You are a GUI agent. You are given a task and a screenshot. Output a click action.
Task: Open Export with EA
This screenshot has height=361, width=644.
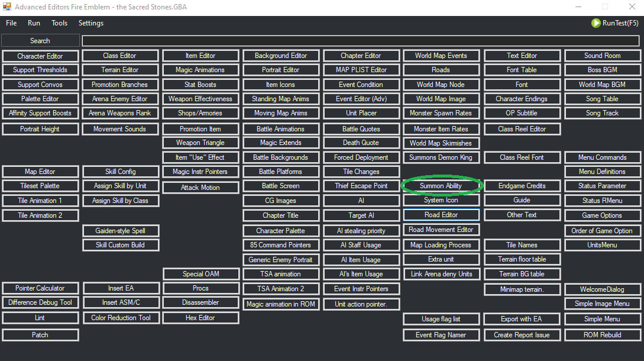click(x=521, y=319)
